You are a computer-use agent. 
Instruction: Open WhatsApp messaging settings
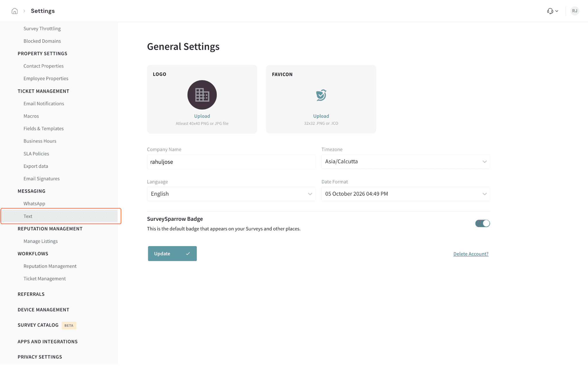[x=34, y=204]
